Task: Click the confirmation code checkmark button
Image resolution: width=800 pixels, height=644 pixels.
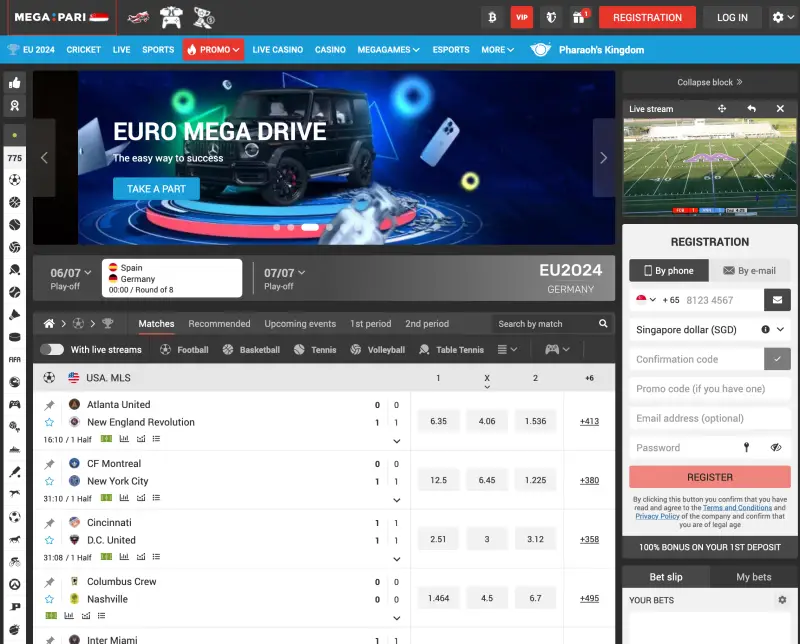Action: pyautogui.click(x=777, y=359)
